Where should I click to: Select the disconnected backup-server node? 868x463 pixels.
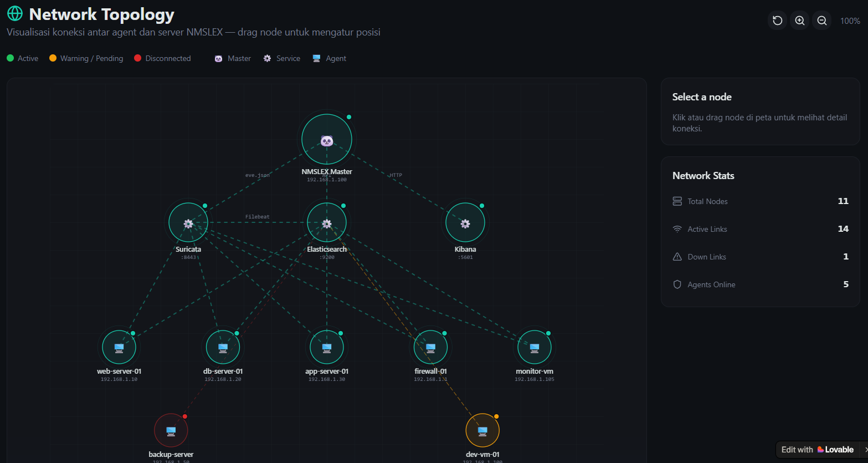[x=171, y=430]
